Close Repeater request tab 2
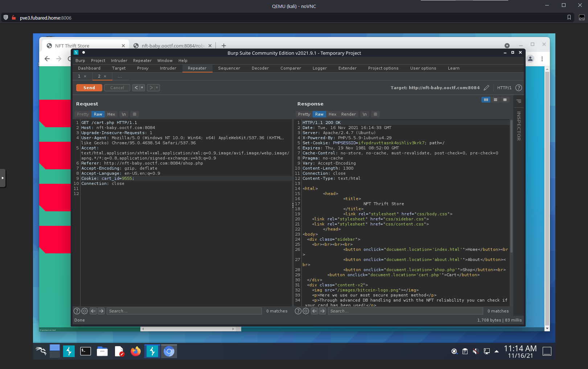The width and height of the screenshot is (588, 369). pos(105,76)
